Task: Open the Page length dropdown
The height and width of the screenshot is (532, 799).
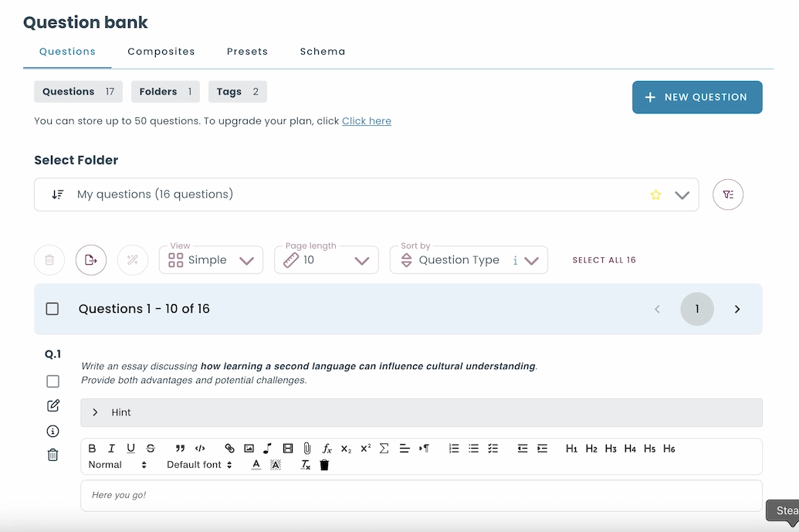Action: click(x=326, y=260)
